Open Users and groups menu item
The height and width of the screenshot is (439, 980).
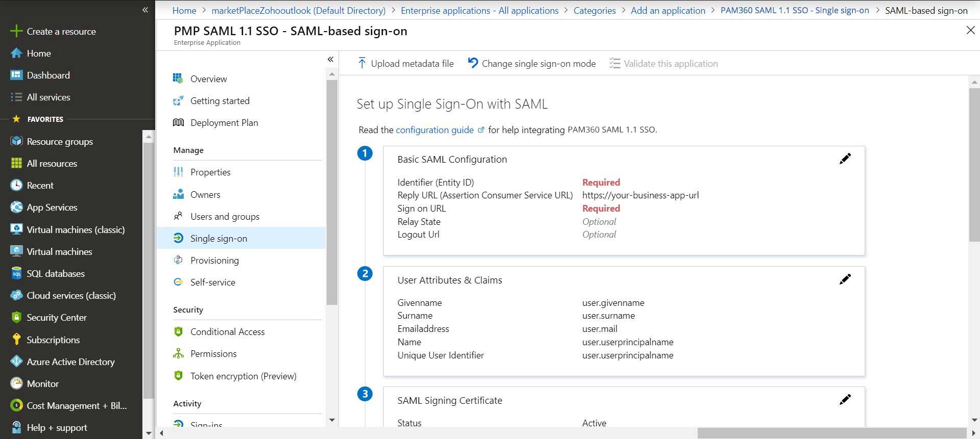pyautogui.click(x=225, y=216)
